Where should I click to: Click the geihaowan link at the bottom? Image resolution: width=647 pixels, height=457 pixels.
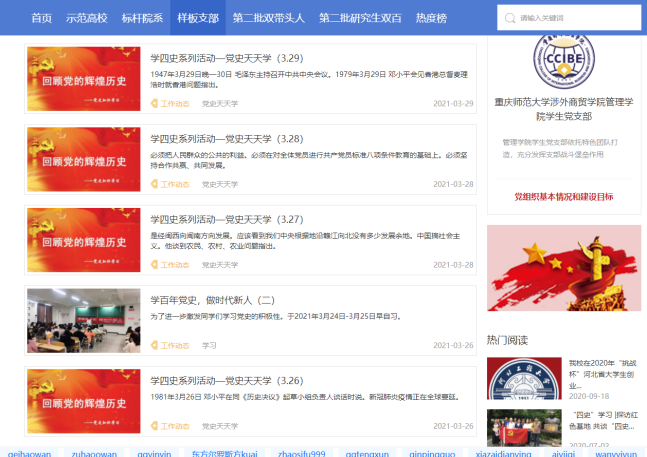29,453
